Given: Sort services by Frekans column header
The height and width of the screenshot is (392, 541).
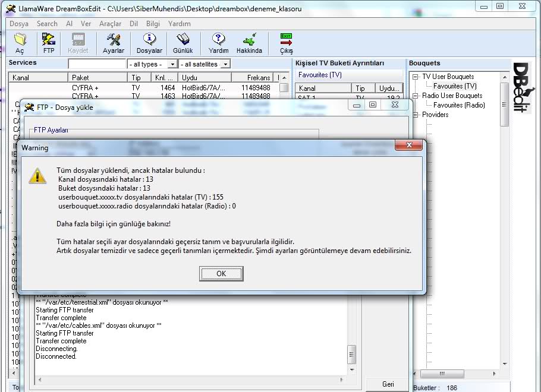Looking at the screenshot, I should point(252,78).
